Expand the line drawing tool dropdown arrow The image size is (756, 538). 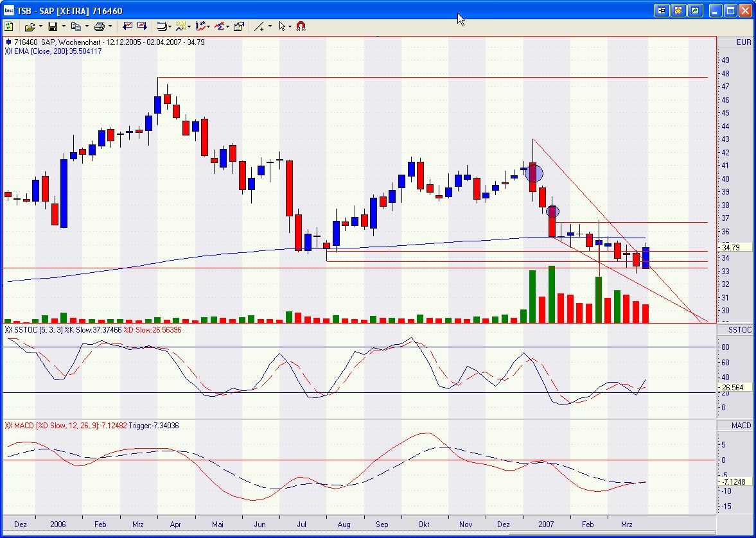pos(270,26)
